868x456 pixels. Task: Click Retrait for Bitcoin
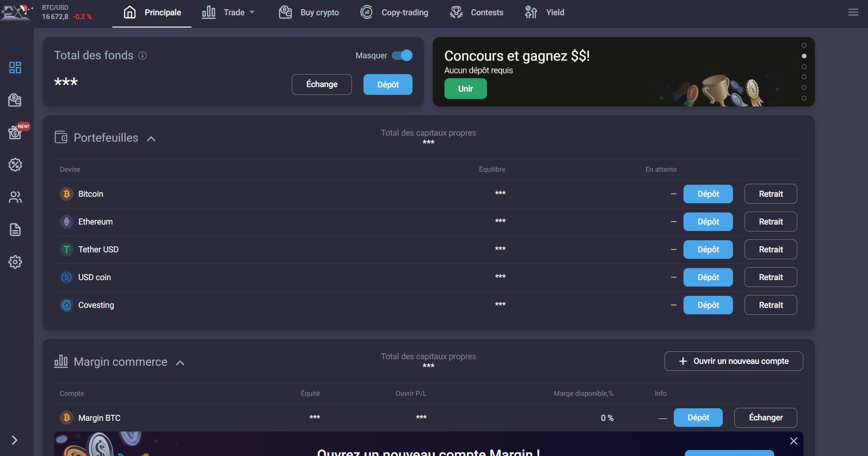tap(771, 194)
